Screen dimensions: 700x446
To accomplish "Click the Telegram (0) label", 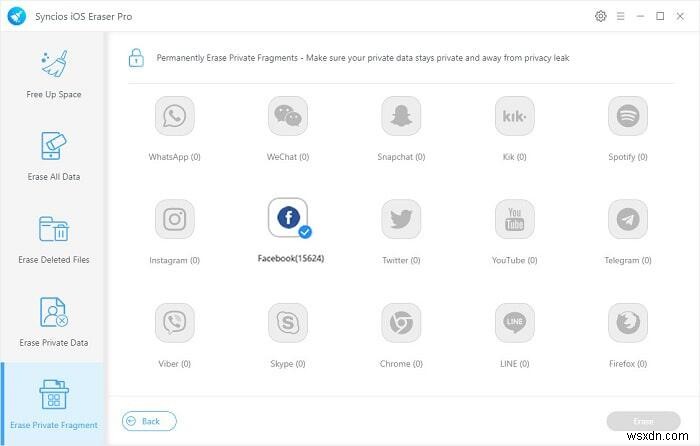I will coord(628,260).
